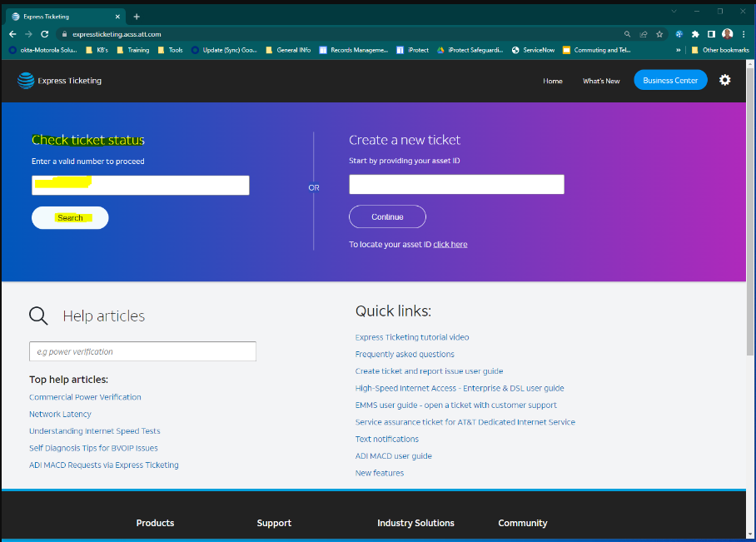Open Commercial Power Verification article
Image resolution: width=756 pixels, height=542 pixels.
[x=85, y=397]
